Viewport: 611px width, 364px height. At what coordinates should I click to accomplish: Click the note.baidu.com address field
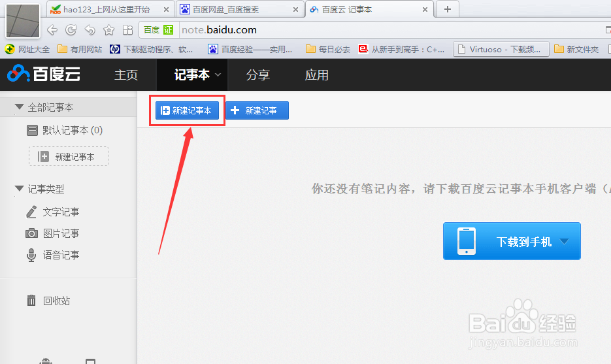389,30
